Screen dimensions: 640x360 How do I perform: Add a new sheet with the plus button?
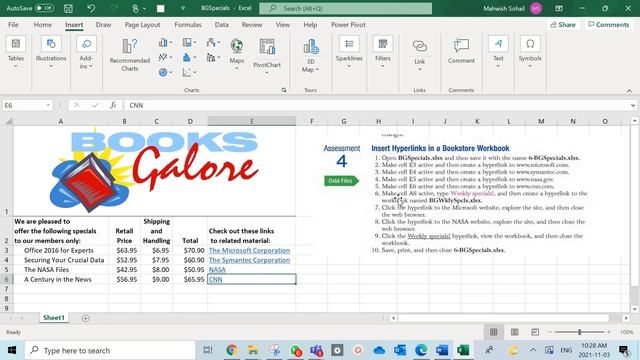[x=85, y=318]
